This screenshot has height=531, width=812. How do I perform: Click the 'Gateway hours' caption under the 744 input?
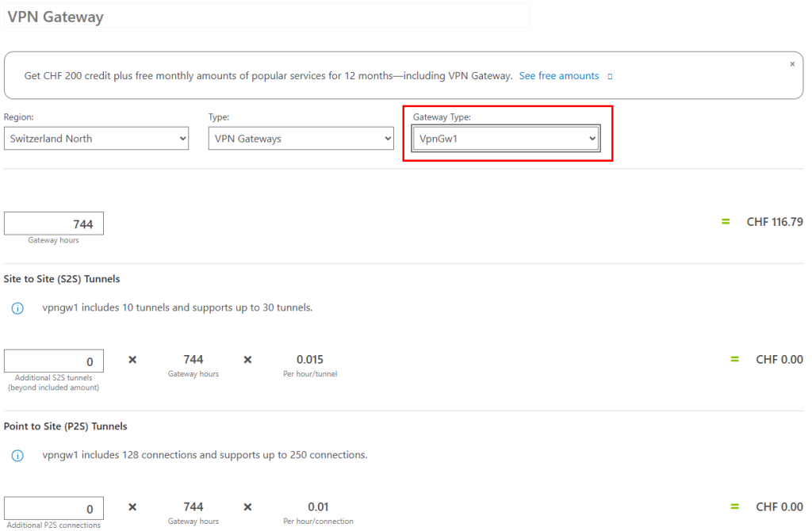click(x=53, y=240)
